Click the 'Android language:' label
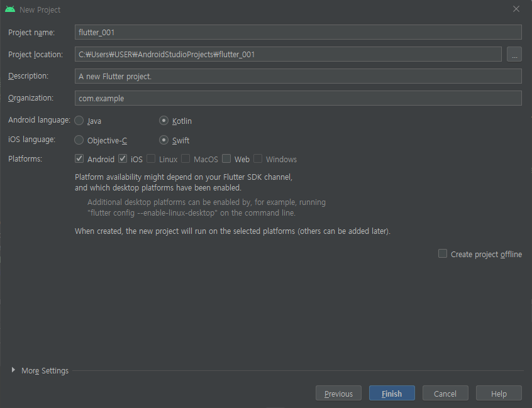The width and height of the screenshot is (532, 408). (40, 120)
